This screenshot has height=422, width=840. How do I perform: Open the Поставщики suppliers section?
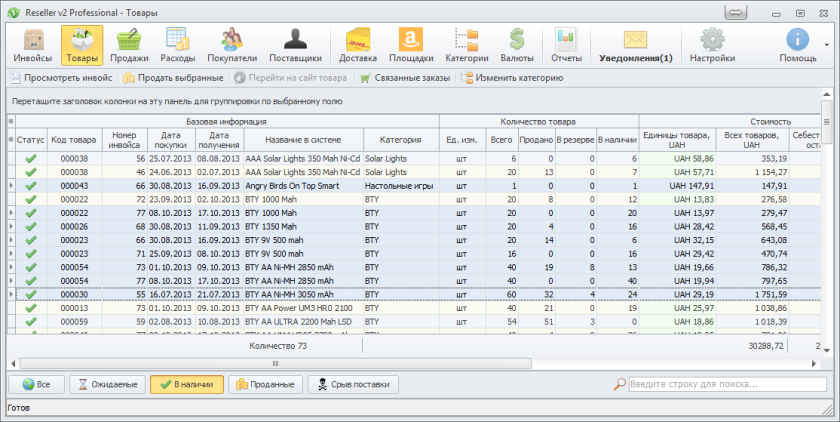pyautogui.click(x=295, y=44)
